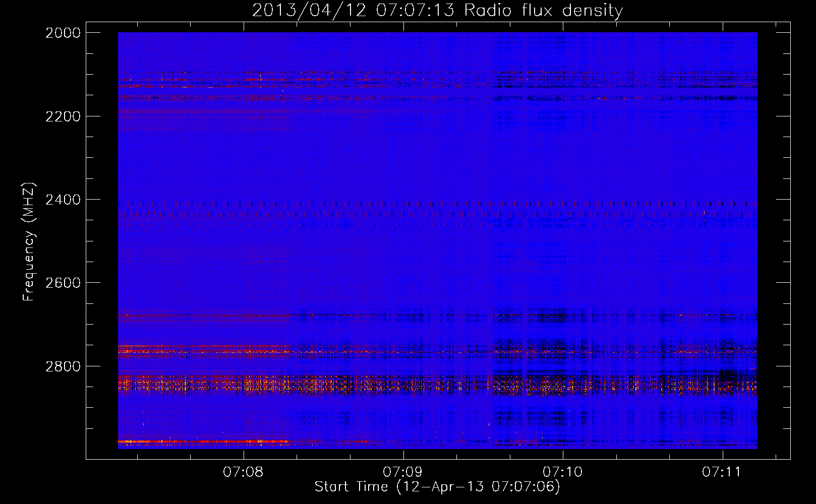Select the 2600 frequency tick label
Viewport: 816px width, 504px height.
click(63, 283)
